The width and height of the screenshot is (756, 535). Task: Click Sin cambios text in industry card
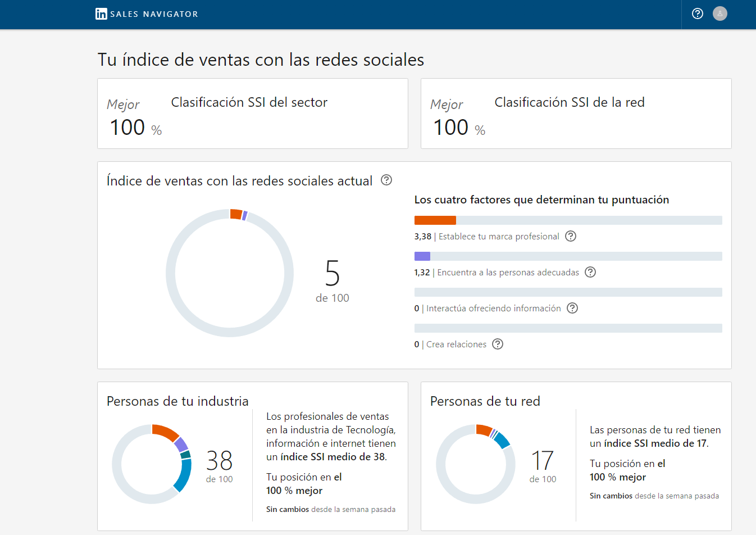(x=288, y=509)
